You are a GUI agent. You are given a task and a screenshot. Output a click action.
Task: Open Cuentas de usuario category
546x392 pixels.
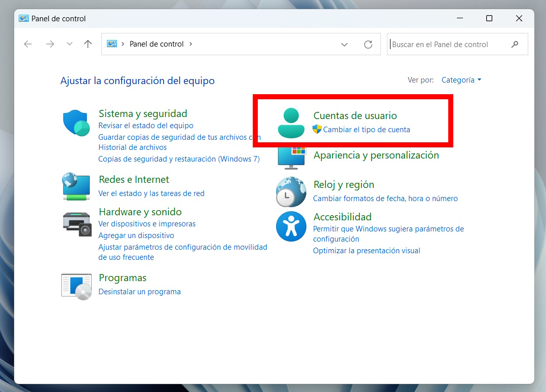(x=355, y=115)
